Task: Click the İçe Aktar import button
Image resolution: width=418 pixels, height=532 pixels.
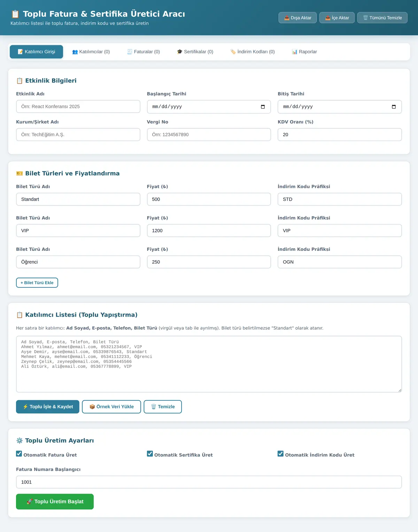Action: click(337, 18)
